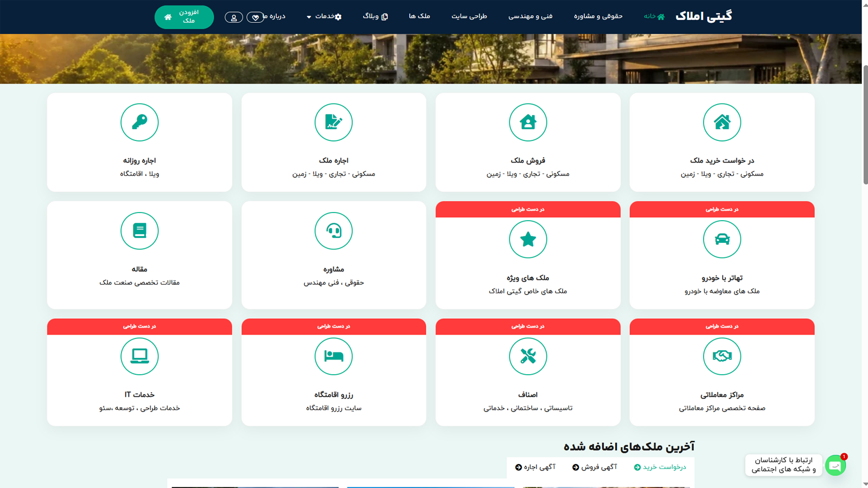Click the gear icon beside خدمات
The width and height of the screenshot is (868, 488).
click(339, 17)
